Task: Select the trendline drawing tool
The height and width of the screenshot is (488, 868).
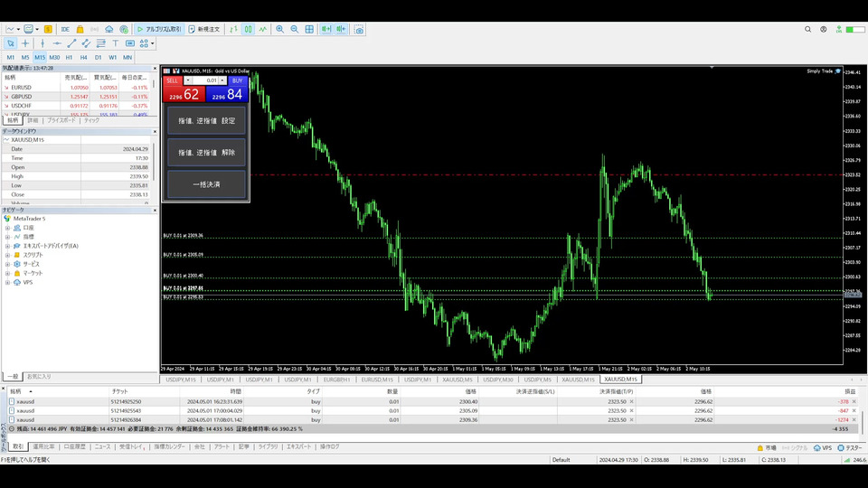Action: [71, 43]
